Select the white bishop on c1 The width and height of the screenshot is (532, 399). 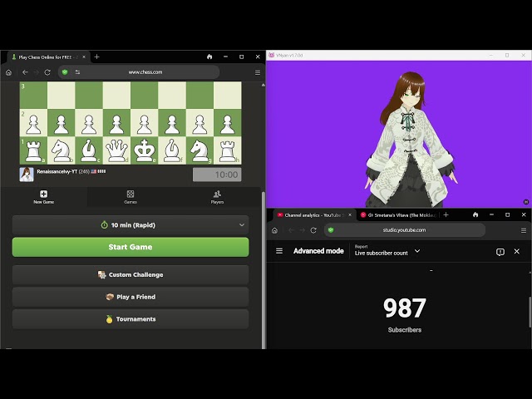(x=89, y=150)
